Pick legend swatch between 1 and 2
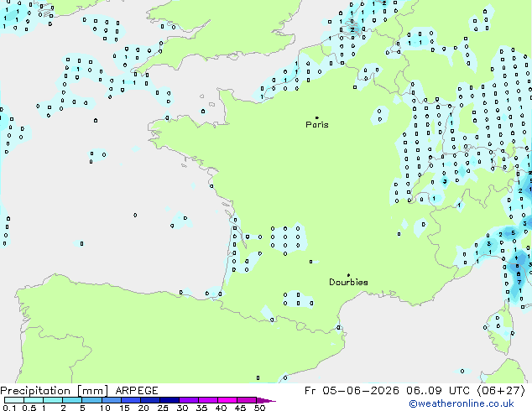The height and width of the screenshot is (411, 532). [53, 400]
